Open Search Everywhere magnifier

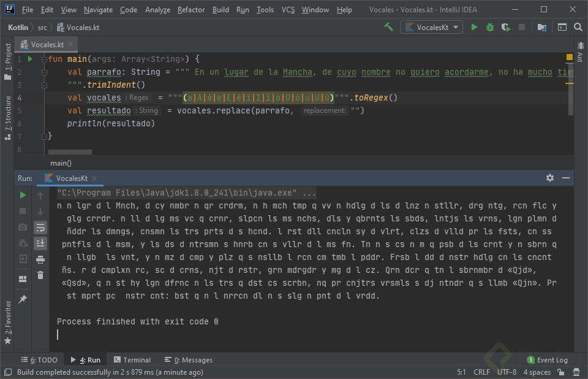click(x=578, y=27)
